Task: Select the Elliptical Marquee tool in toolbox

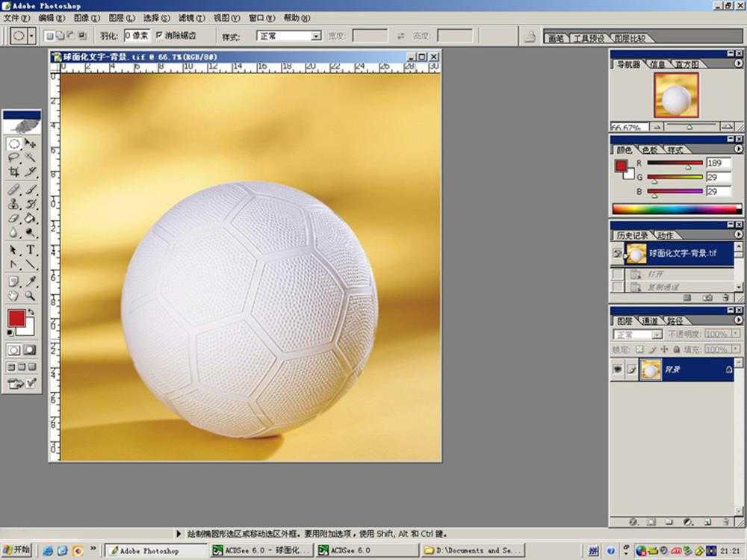Action: tap(13, 144)
